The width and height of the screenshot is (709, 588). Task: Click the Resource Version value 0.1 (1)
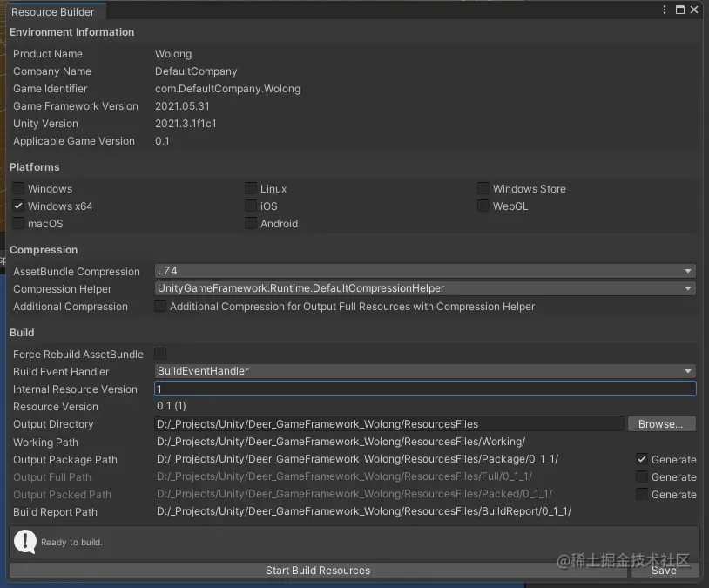click(x=172, y=406)
